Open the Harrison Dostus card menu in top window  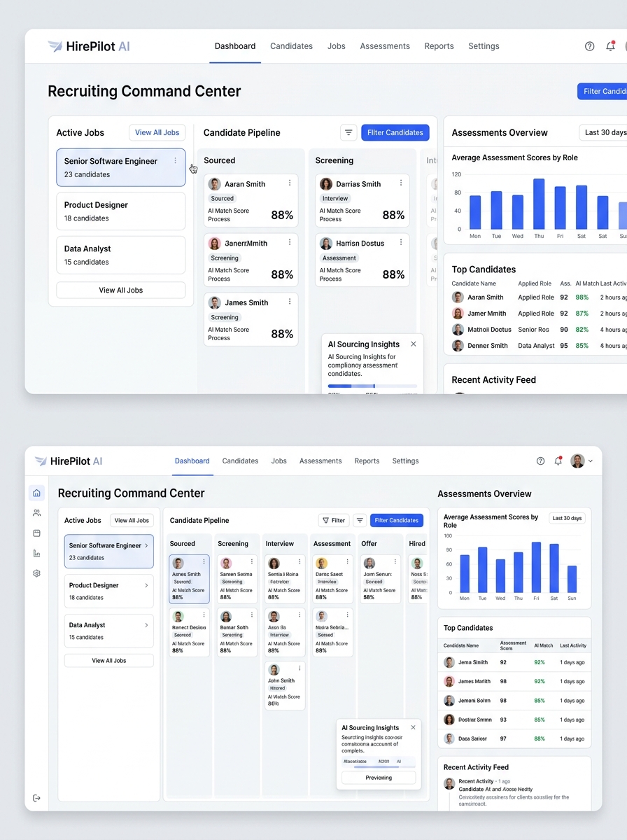coord(401,242)
